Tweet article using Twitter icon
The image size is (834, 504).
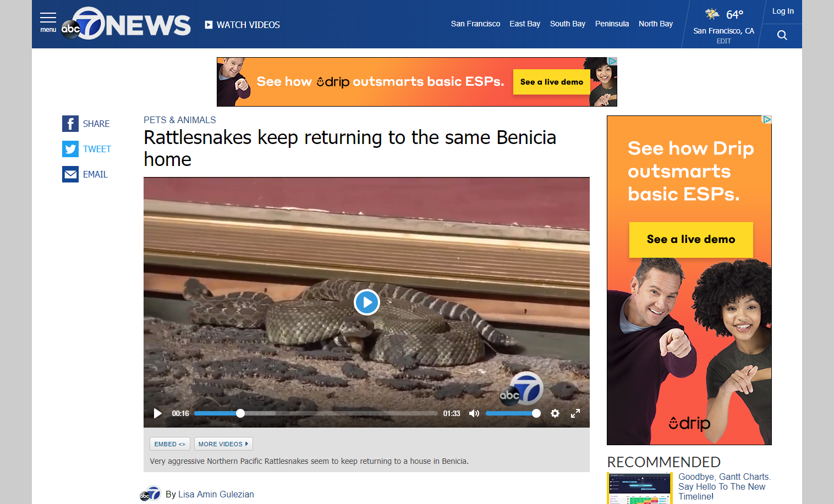point(70,149)
